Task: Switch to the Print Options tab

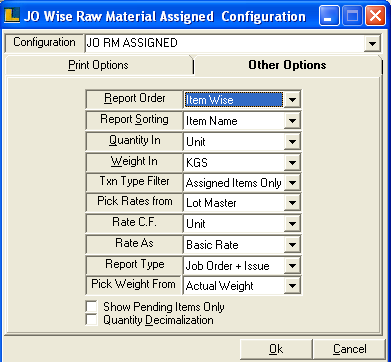Action: click(98, 65)
